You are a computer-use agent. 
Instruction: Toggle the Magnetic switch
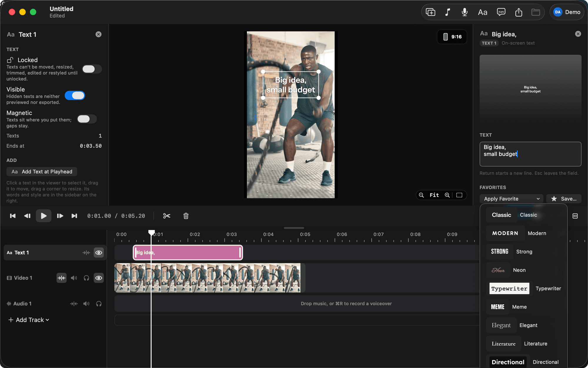click(87, 119)
